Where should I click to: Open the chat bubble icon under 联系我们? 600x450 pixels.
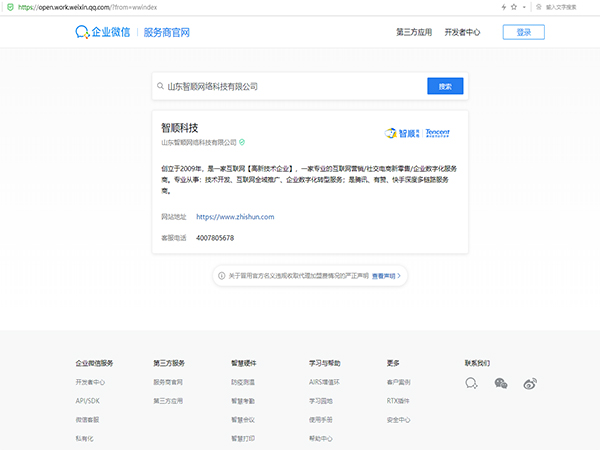(x=472, y=383)
